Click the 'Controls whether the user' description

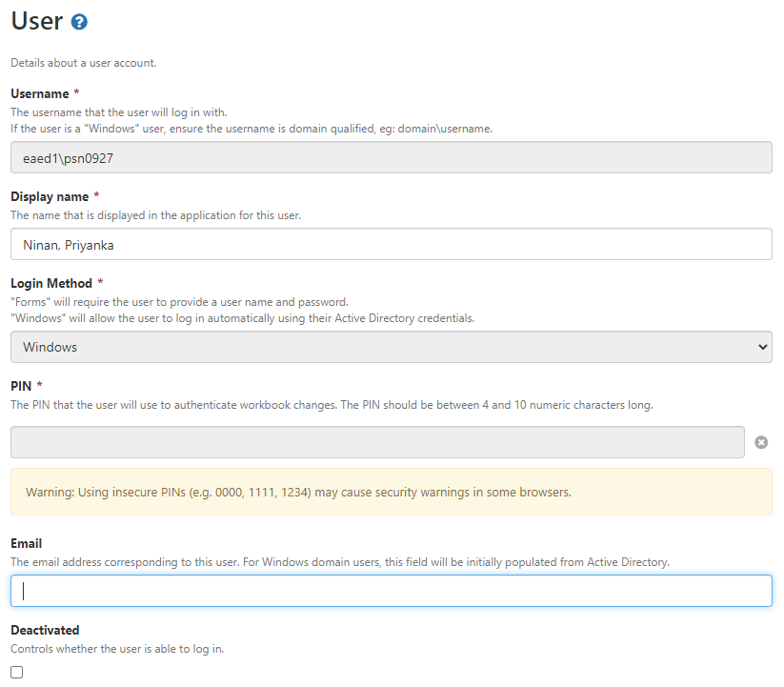click(116, 649)
